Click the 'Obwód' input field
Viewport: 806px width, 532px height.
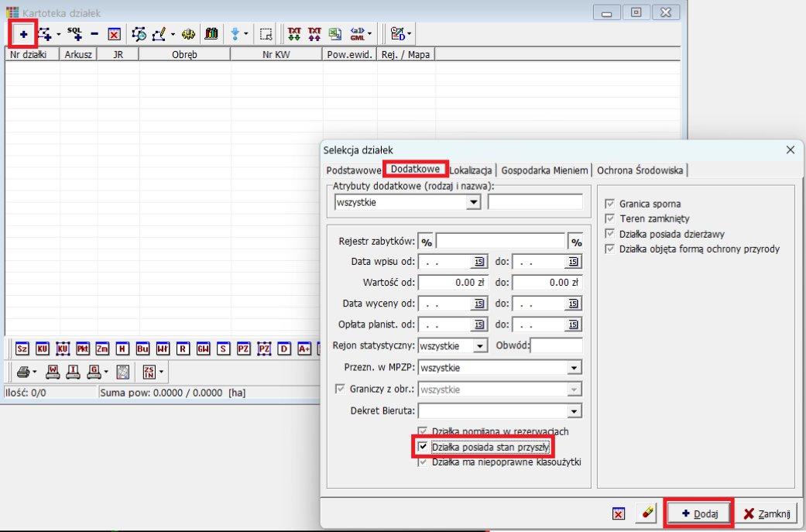pyautogui.click(x=557, y=346)
